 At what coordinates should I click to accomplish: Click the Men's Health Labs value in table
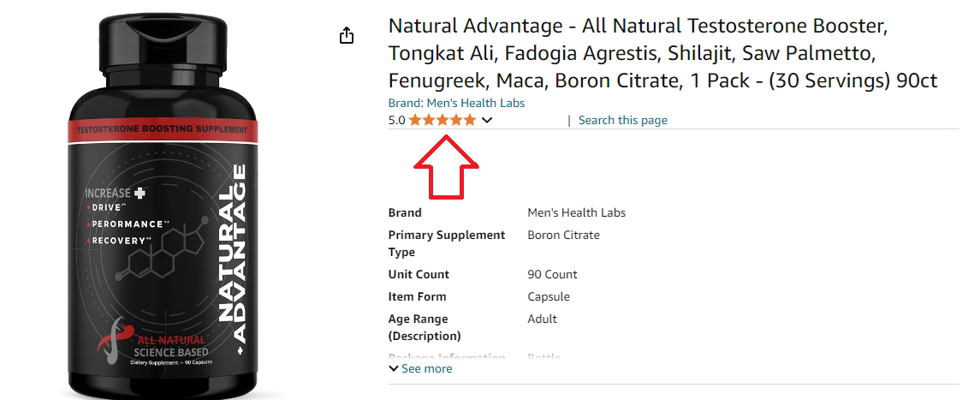576,212
